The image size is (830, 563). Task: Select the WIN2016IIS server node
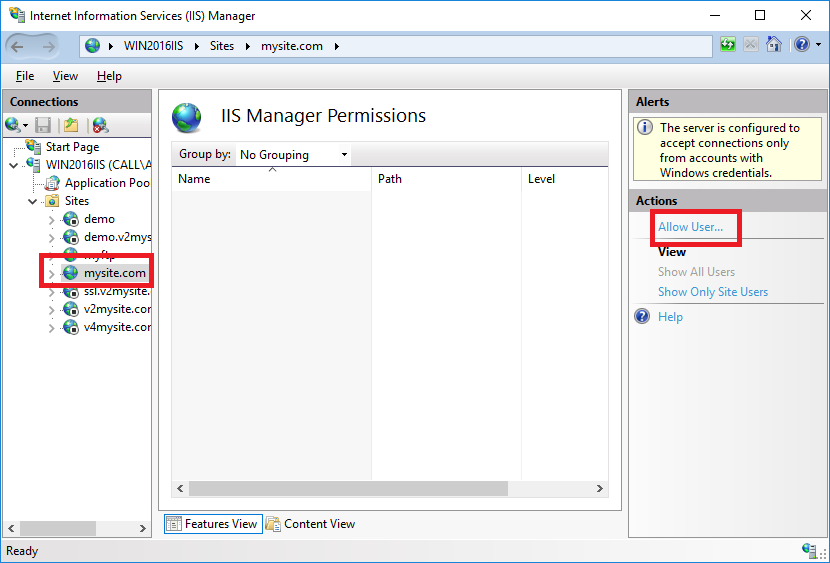[98, 165]
